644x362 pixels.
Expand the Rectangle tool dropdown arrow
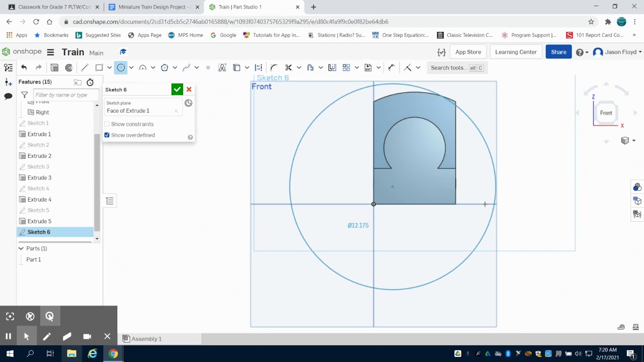pos(109,67)
